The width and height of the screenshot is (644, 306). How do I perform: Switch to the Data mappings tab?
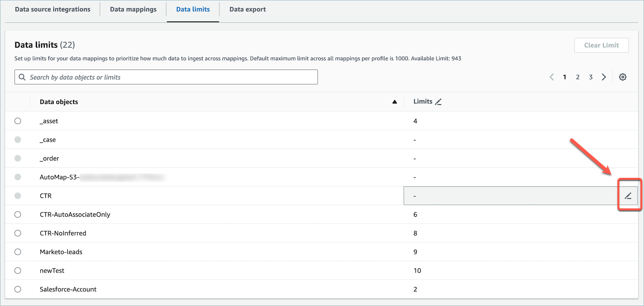point(133,10)
